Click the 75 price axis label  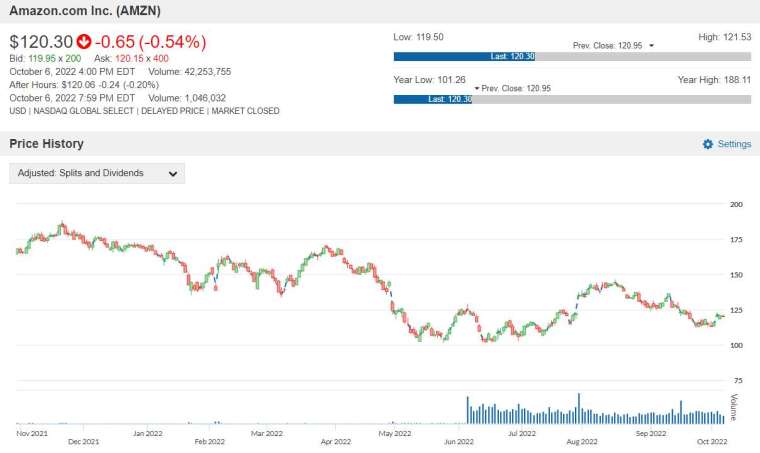pyautogui.click(x=738, y=380)
